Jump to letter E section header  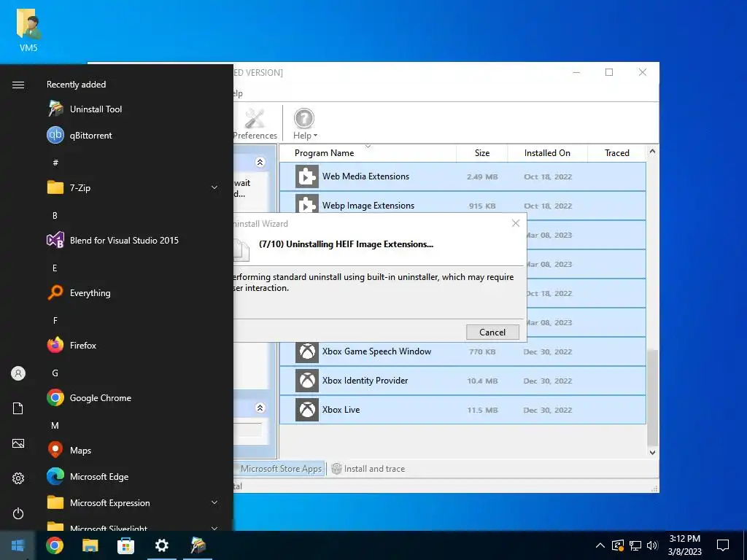[55, 268]
